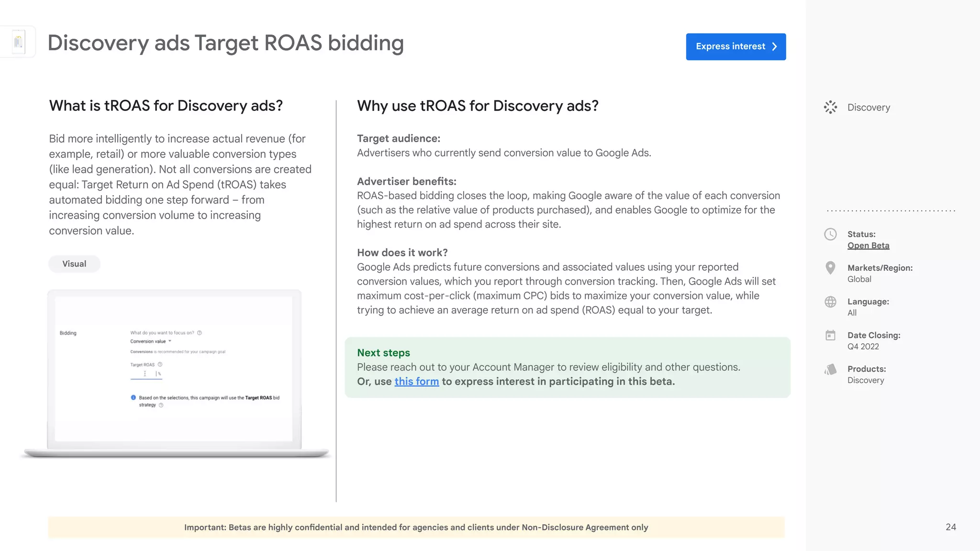
Task: Click the globe icon beside Language
Action: [830, 301]
